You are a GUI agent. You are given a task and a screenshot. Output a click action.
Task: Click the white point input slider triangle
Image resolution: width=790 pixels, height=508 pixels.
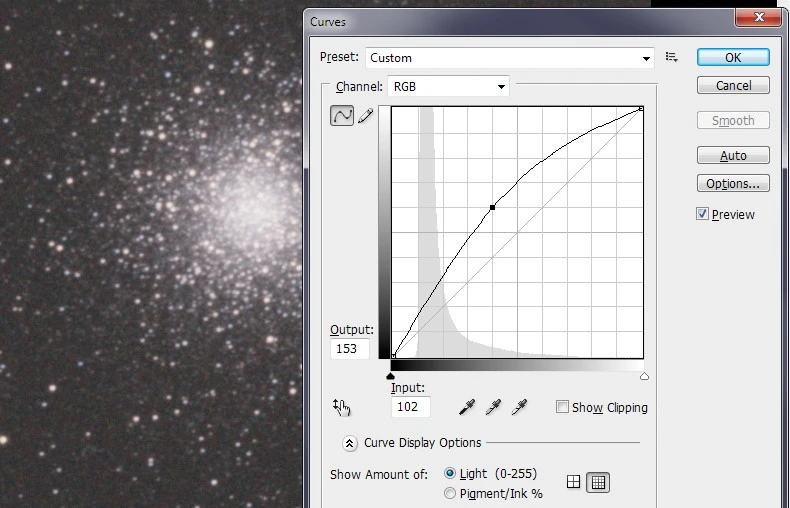point(644,377)
